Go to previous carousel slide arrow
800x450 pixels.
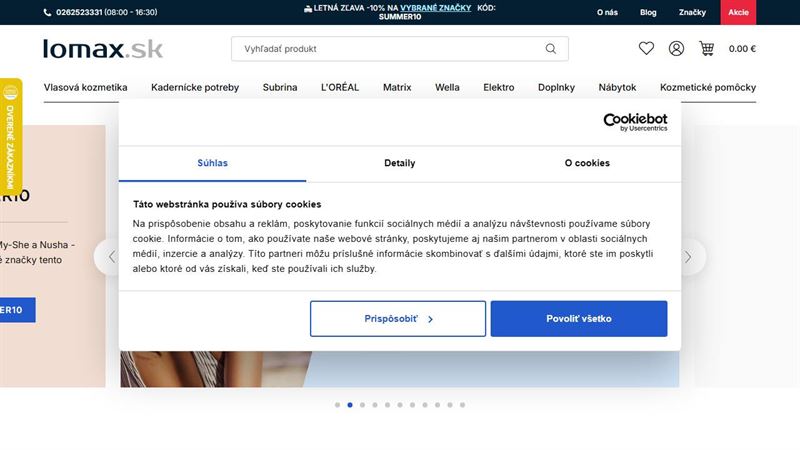coord(111,257)
